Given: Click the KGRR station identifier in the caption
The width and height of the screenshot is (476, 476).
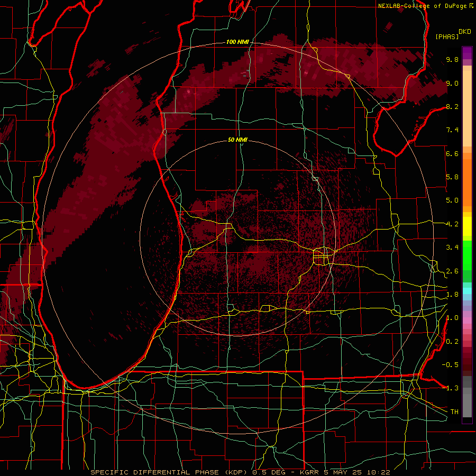Looking at the screenshot, I should [310, 472].
